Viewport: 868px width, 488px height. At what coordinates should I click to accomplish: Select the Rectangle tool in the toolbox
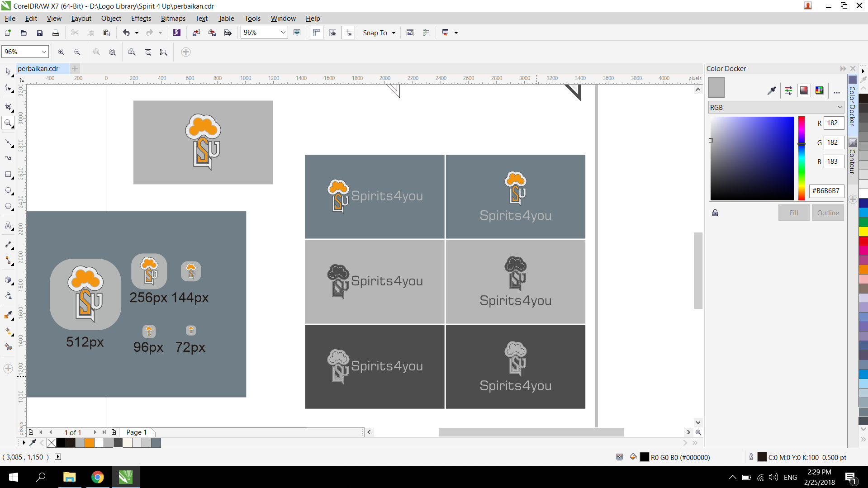coord(8,174)
